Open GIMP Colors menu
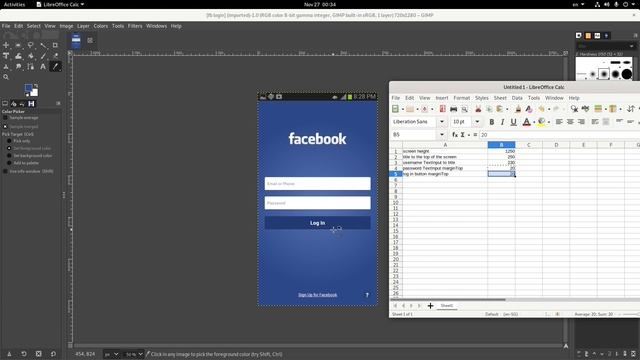 click(x=100, y=26)
